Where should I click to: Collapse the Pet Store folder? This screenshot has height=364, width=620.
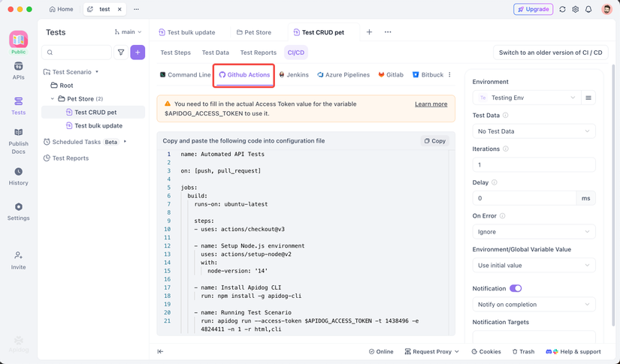click(x=53, y=99)
